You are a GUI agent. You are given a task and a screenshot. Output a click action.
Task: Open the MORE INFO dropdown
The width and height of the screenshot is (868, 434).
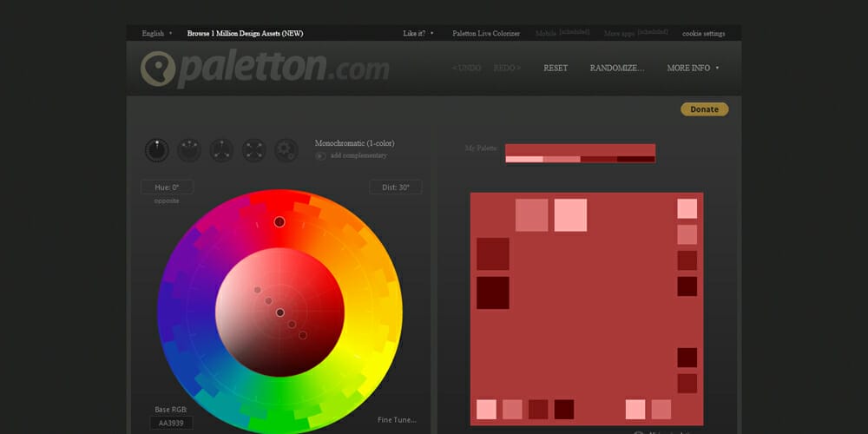pos(693,68)
